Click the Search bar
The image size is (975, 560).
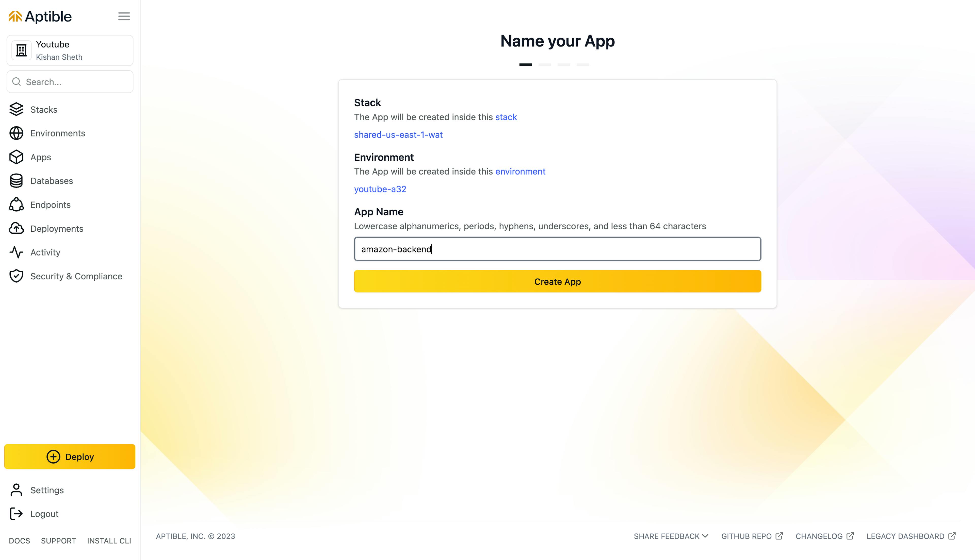pos(70,82)
